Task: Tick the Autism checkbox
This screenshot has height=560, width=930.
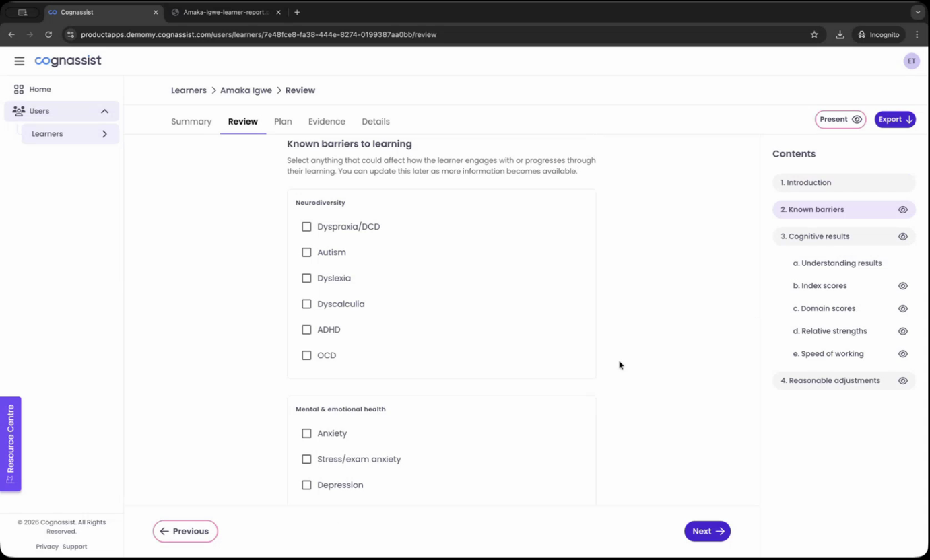Action: point(306,252)
